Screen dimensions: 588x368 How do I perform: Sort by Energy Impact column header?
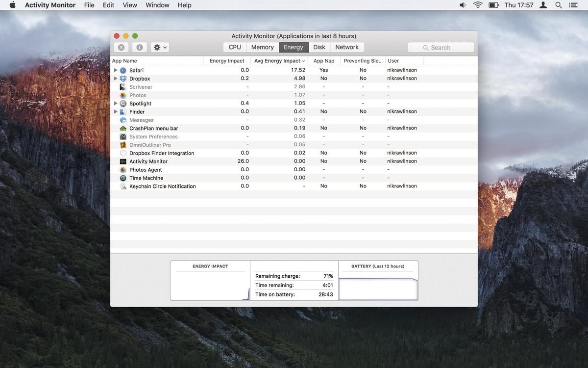tap(227, 61)
